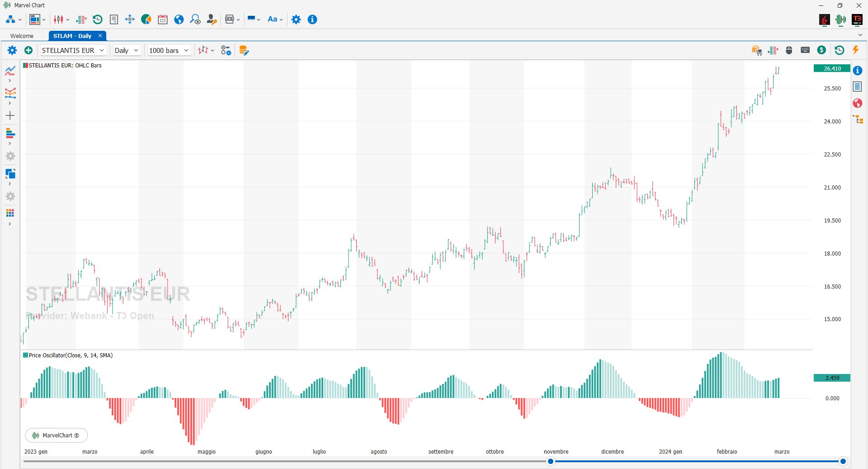Image resolution: width=868 pixels, height=469 pixels.
Task: Open the magnifier with eye search icon
Action: point(195,19)
